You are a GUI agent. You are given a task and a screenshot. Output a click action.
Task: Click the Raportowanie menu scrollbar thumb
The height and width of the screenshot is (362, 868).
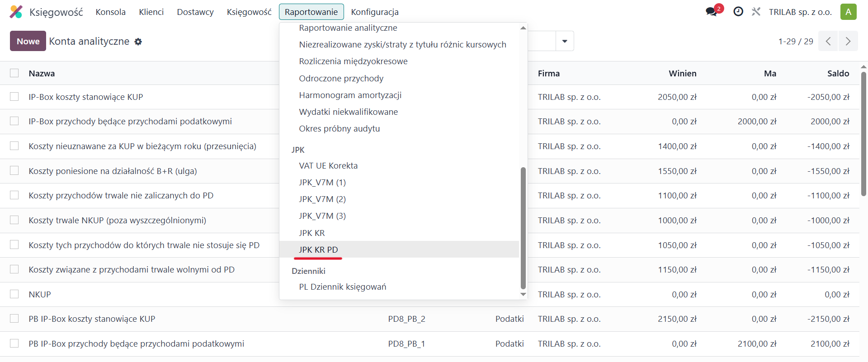click(523, 228)
